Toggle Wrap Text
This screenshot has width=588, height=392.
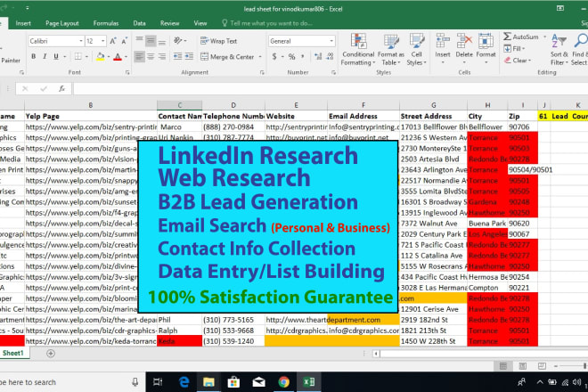218,41
